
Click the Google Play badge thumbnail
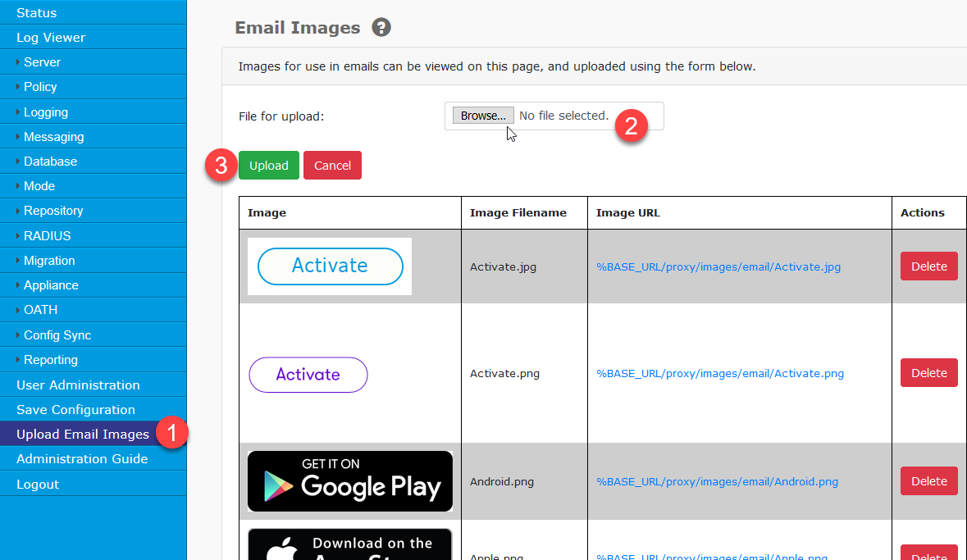point(349,481)
